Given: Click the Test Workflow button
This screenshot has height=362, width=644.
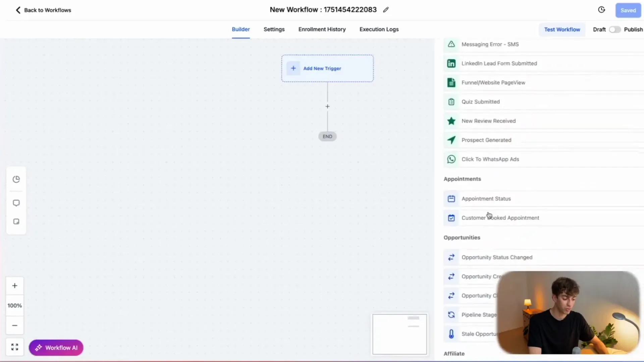Looking at the screenshot, I should 562,29.
